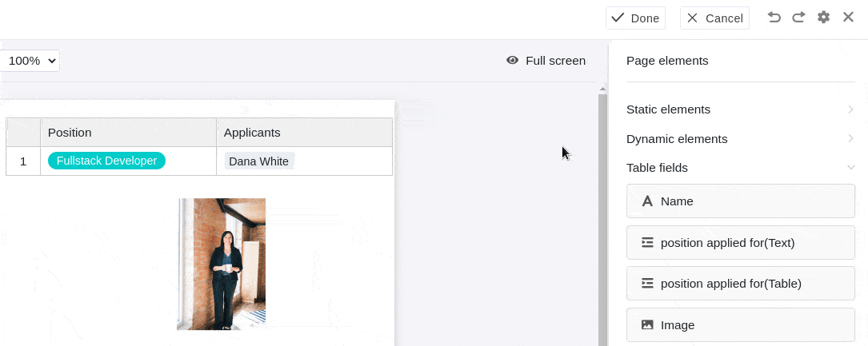Click the text icon beside Name field
This screenshot has height=346, width=868.
coord(647,201)
